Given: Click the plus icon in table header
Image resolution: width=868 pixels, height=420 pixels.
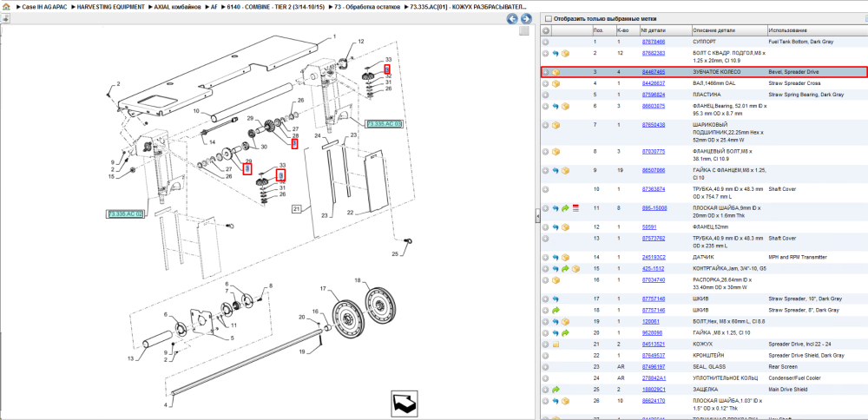Looking at the screenshot, I should [x=546, y=30].
